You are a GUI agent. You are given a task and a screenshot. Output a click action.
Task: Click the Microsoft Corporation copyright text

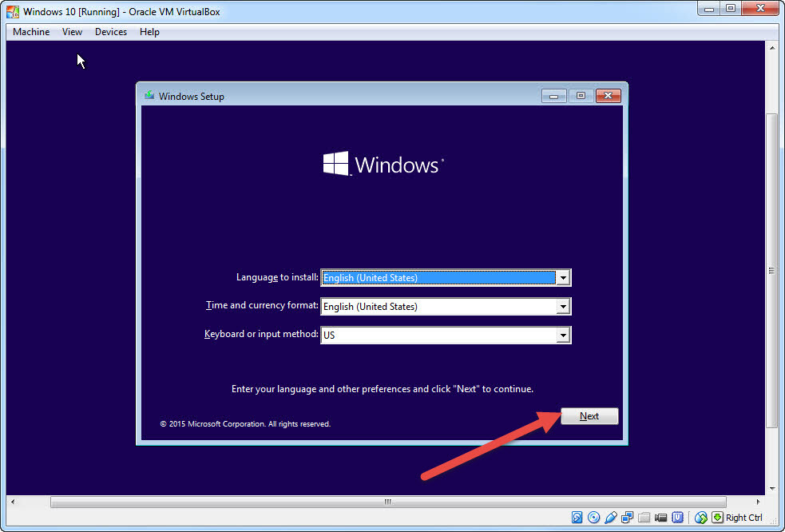point(245,424)
